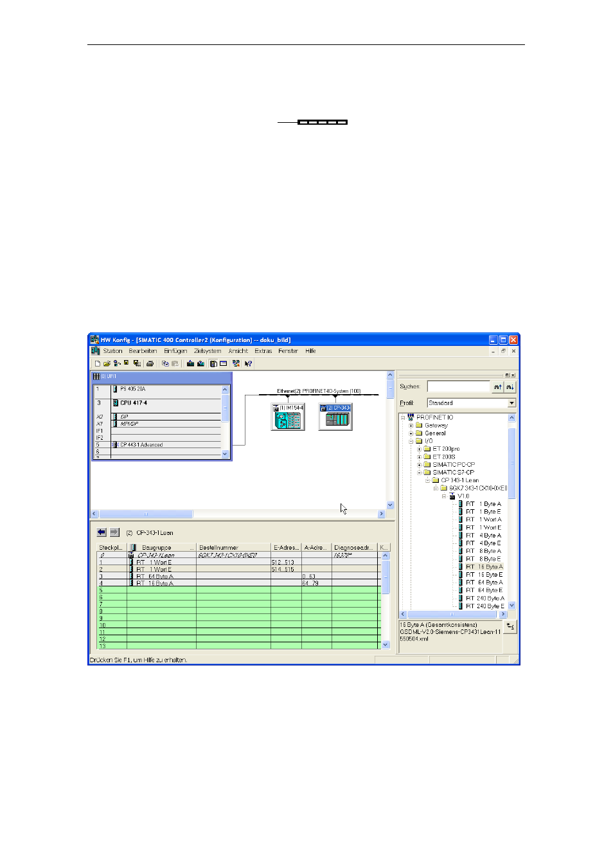613x868 pixels.
Task: Click the ET 200pro folder icon
Action: (427, 449)
